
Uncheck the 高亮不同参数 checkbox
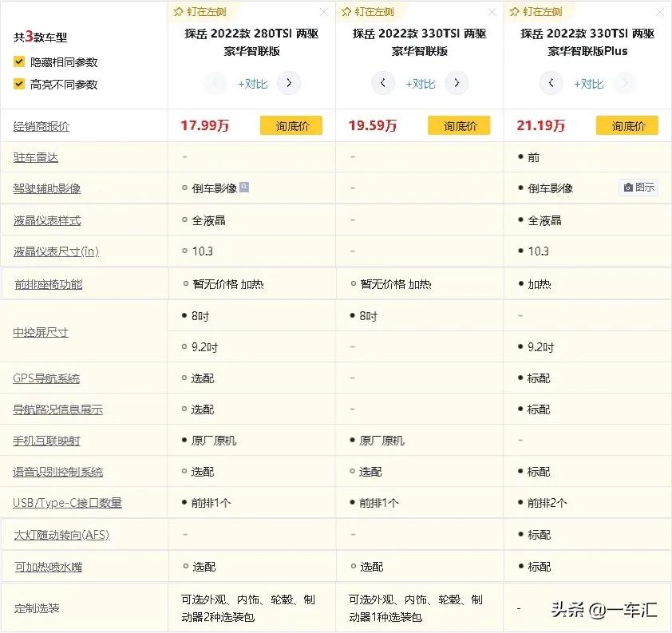(18, 84)
